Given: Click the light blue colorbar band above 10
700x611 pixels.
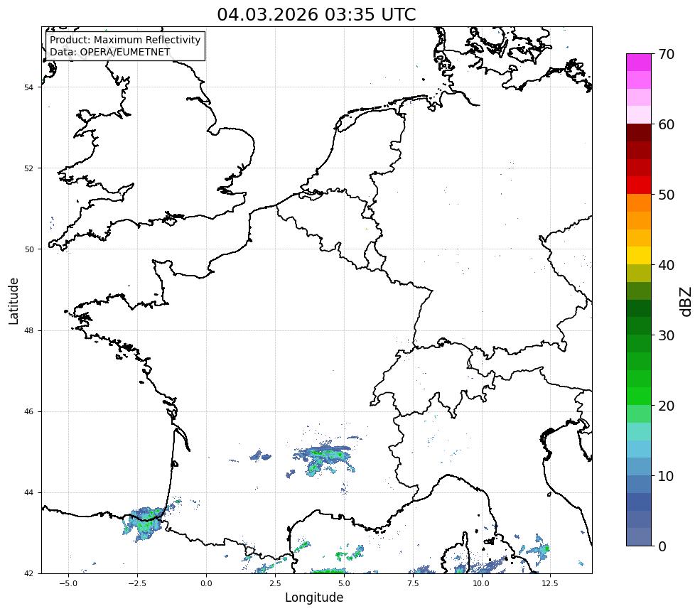Looking at the screenshot, I should (639, 467).
